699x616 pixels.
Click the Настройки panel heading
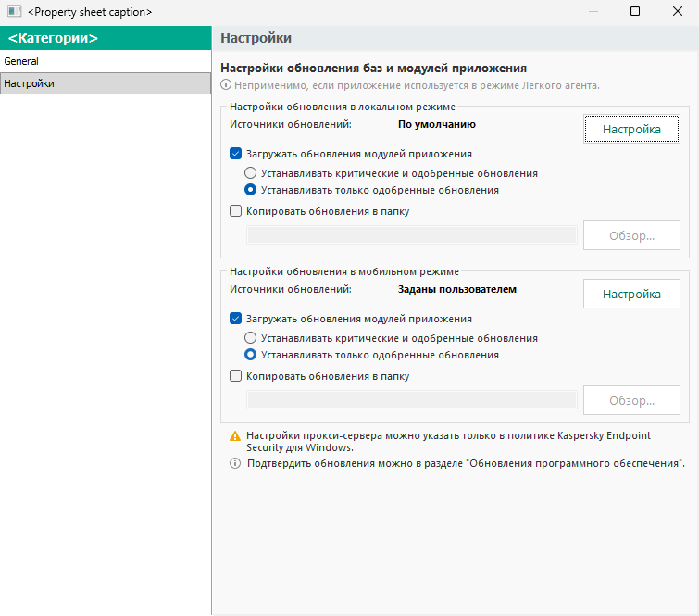coord(256,38)
